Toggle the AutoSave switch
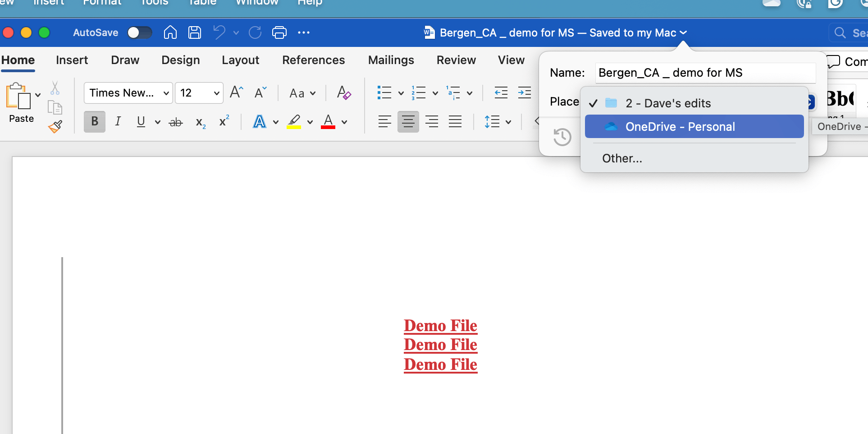The image size is (868, 434). (x=139, y=32)
